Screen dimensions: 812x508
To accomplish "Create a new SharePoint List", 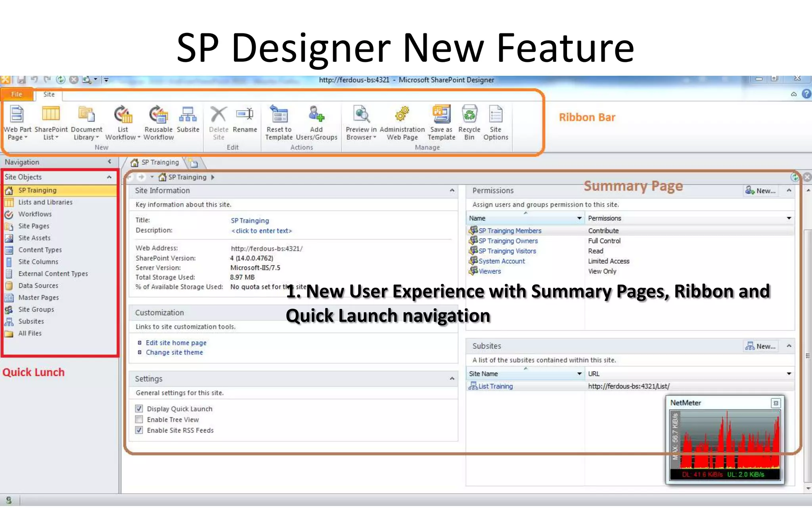I will [x=51, y=122].
